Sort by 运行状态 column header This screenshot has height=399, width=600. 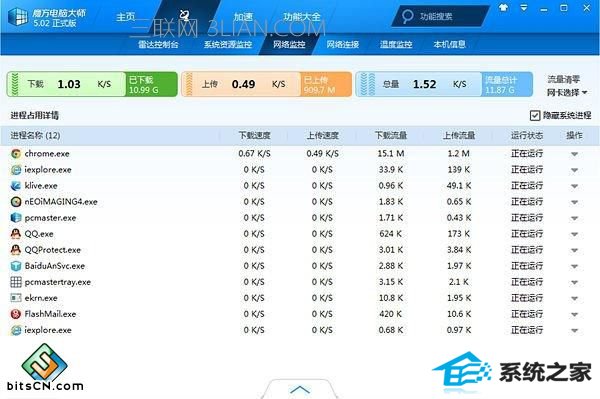pyautogui.click(x=527, y=135)
